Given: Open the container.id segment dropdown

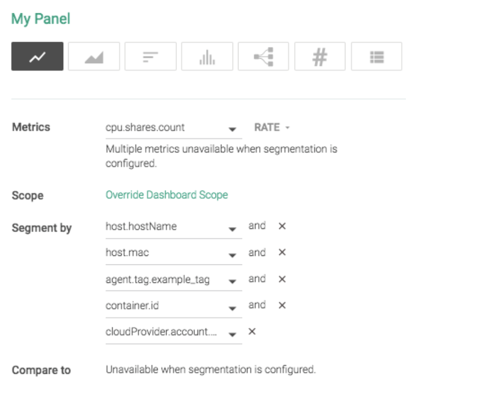Looking at the screenshot, I should click(x=174, y=306).
